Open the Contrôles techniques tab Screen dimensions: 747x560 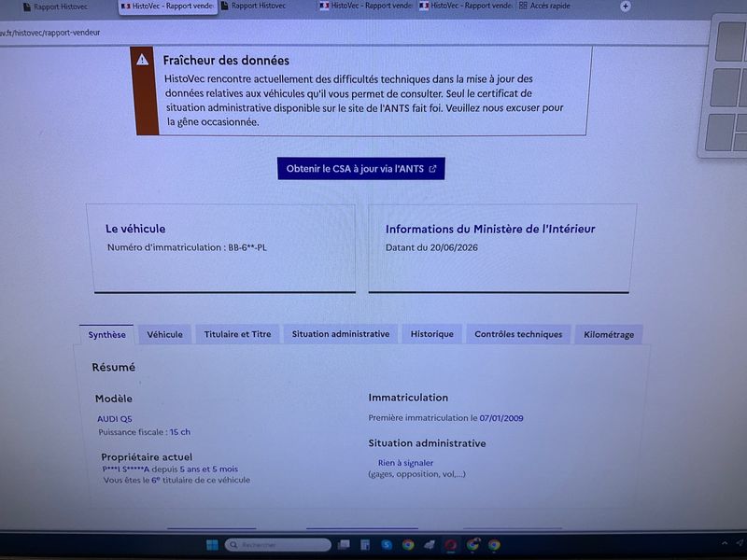pyautogui.click(x=518, y=334)
